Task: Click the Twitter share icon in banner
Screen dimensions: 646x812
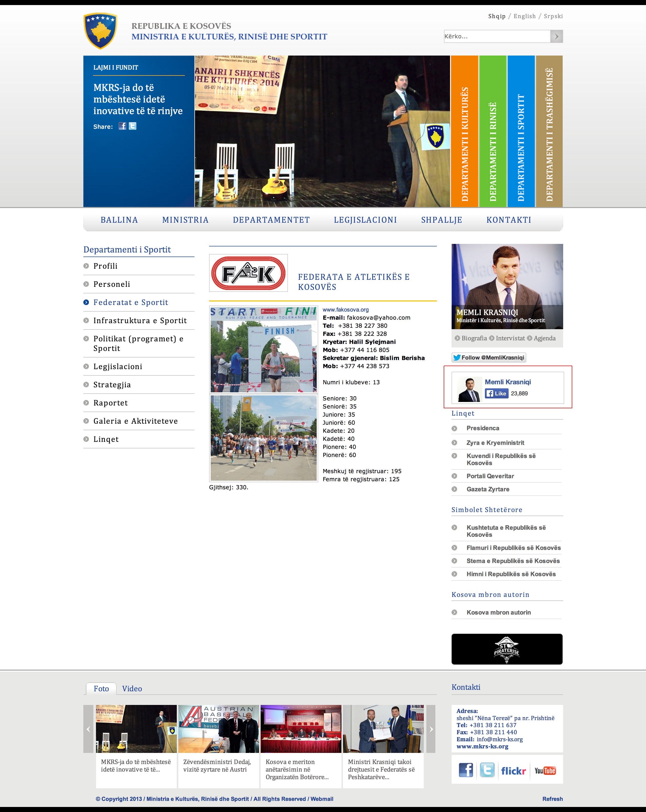Action: 133,126
